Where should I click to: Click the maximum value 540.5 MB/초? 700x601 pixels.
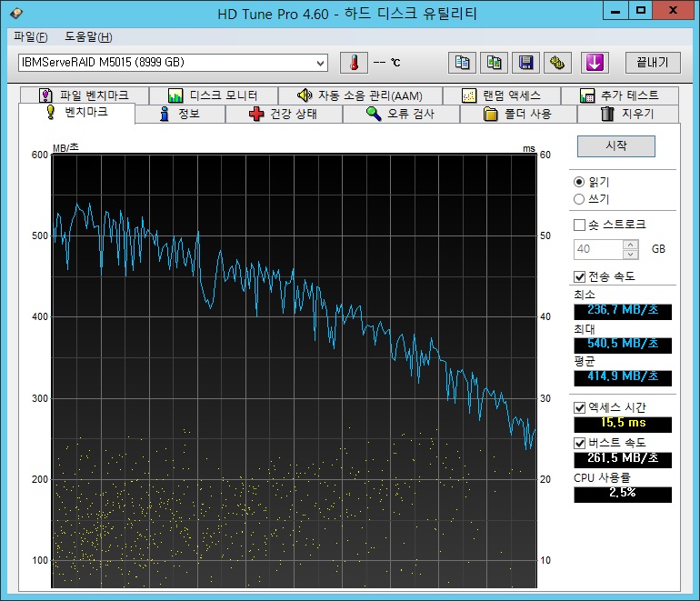[x=623, y=344]
